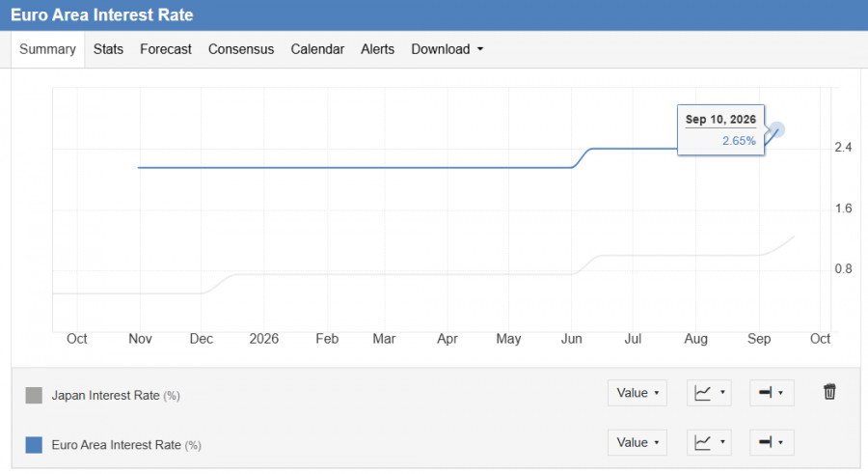
Task: Click the Feb label on the x-axis
Action: (327, 339)
